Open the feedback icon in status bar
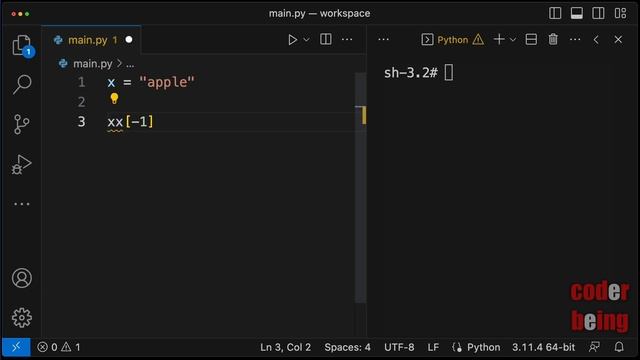This screenshot has width=640, height=360. [594, 347]
